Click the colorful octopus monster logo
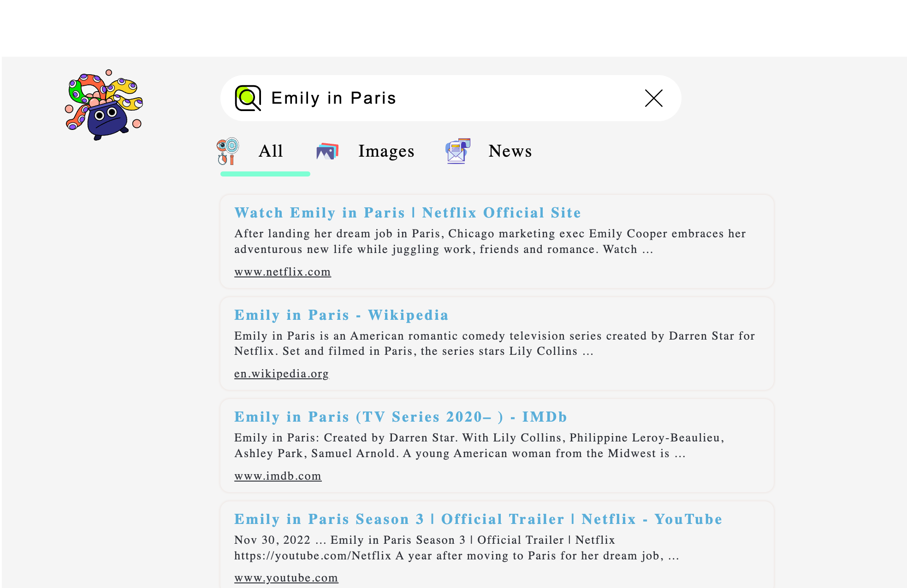 (x=104, y=105)
